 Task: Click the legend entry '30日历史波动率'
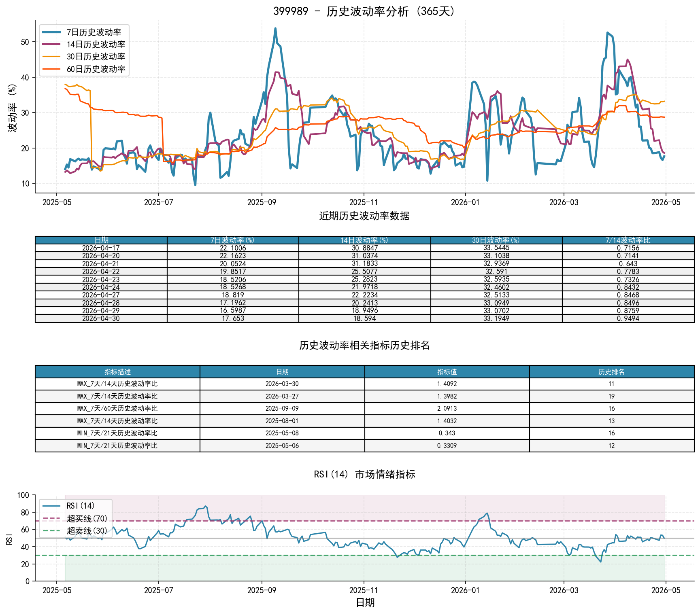pyautogui.click(x=84, y=57)
